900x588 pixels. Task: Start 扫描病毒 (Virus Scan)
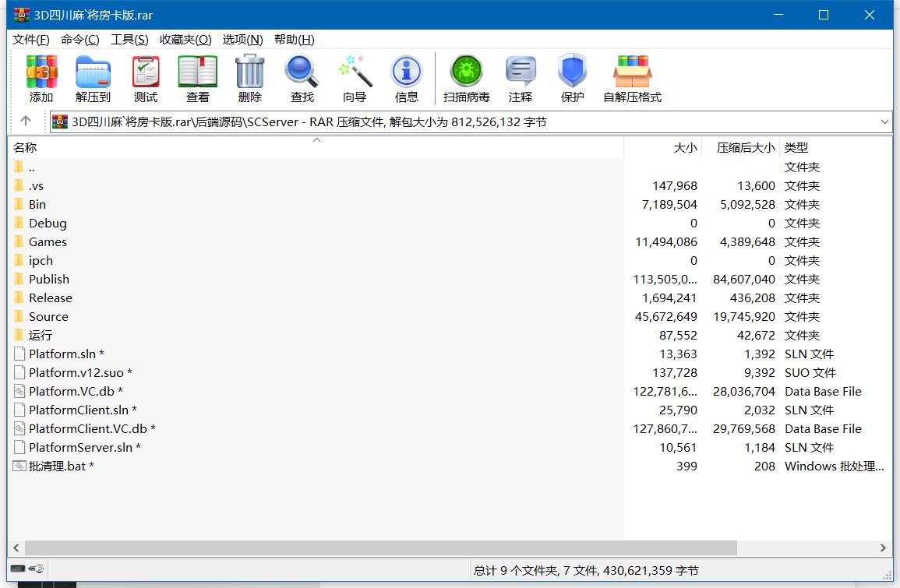click(465, 77)
